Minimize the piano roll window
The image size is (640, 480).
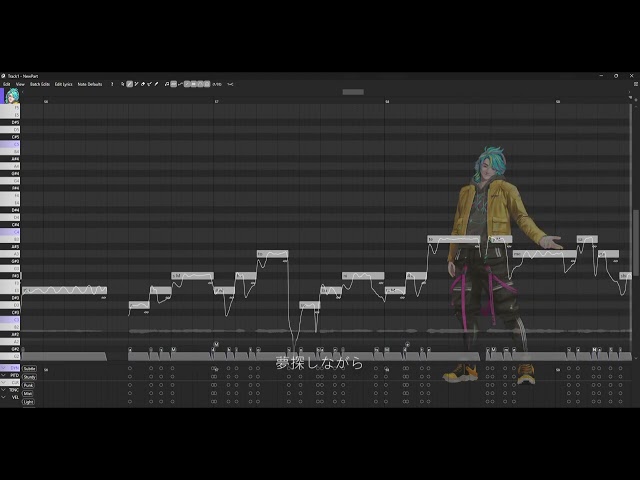pos(601,76)
